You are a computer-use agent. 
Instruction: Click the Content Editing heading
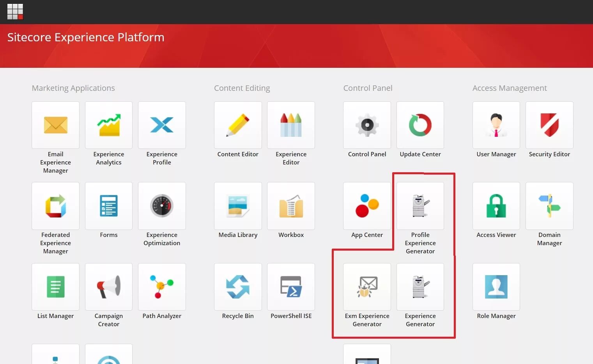coord(242,88)
